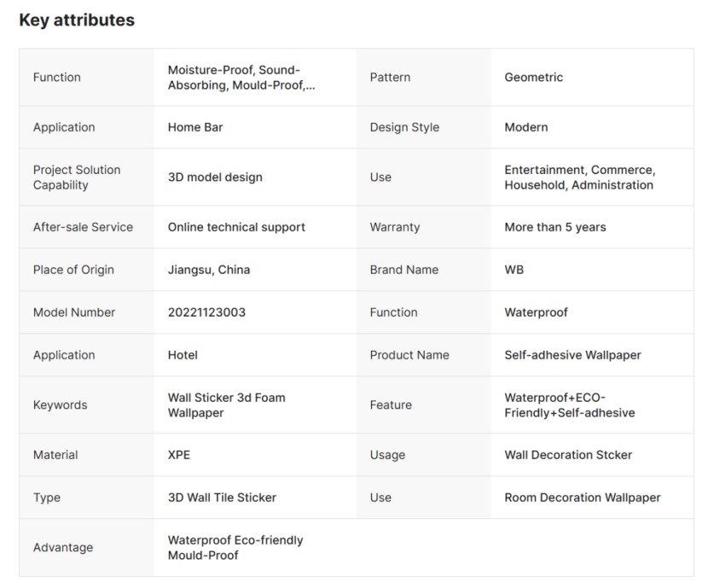Image resolution: width=708 pixels, height=588 pixels.
Task: Select the Room Decoration Wallpaper use value
Action: tap(582, 498)
